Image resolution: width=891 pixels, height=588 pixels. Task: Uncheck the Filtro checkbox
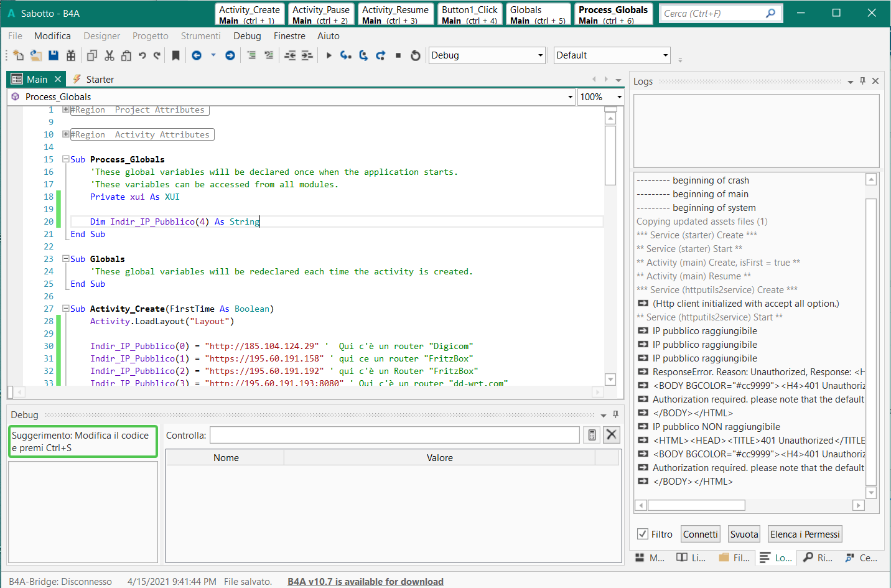coord(643,534)
